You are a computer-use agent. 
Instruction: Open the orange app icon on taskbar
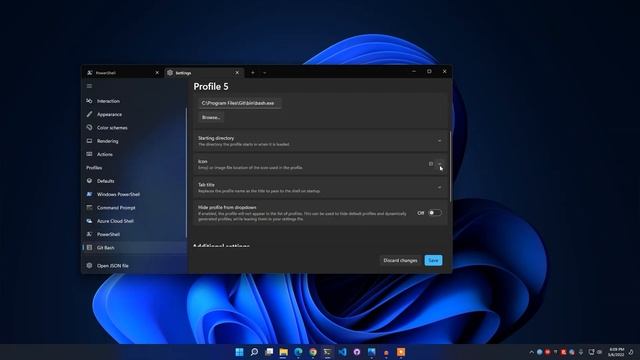tap(401, 352)
